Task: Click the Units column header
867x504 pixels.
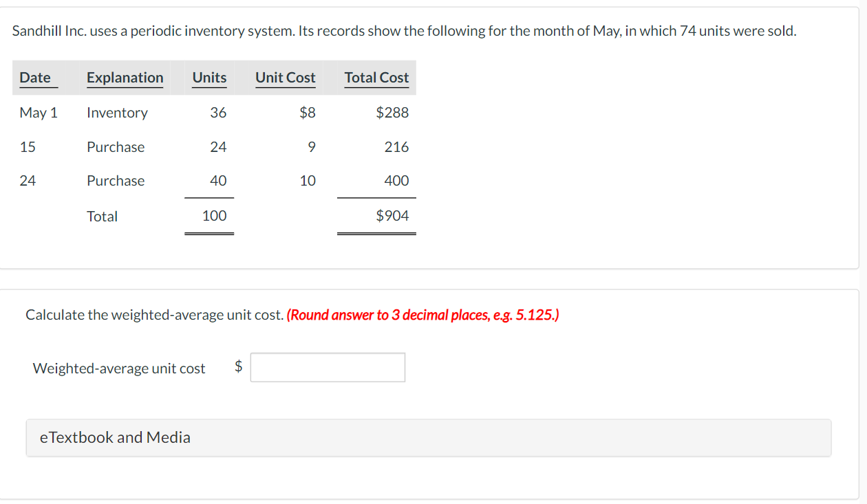Action: pos(209,78)
